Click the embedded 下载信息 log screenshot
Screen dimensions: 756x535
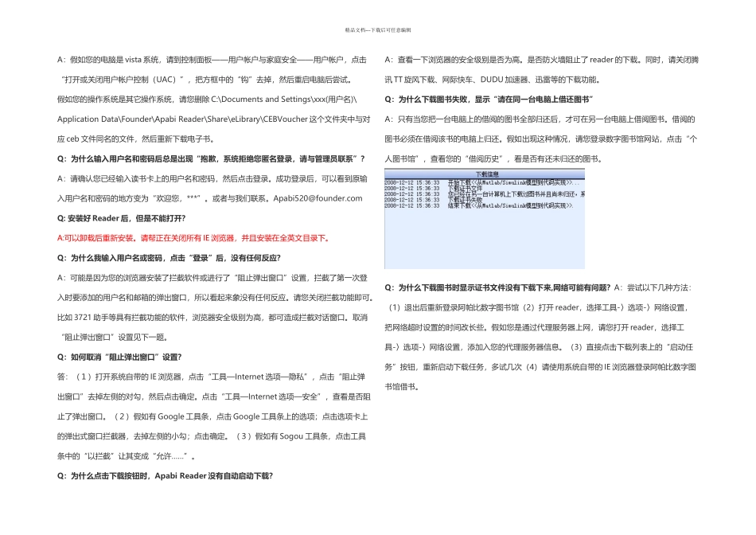click(x=485, y=218)
